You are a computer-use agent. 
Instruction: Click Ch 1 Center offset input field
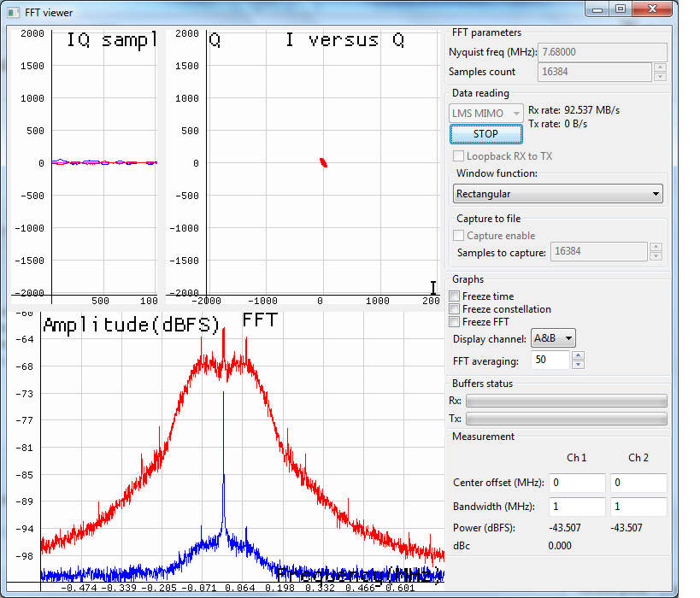(x=576, y=483)
